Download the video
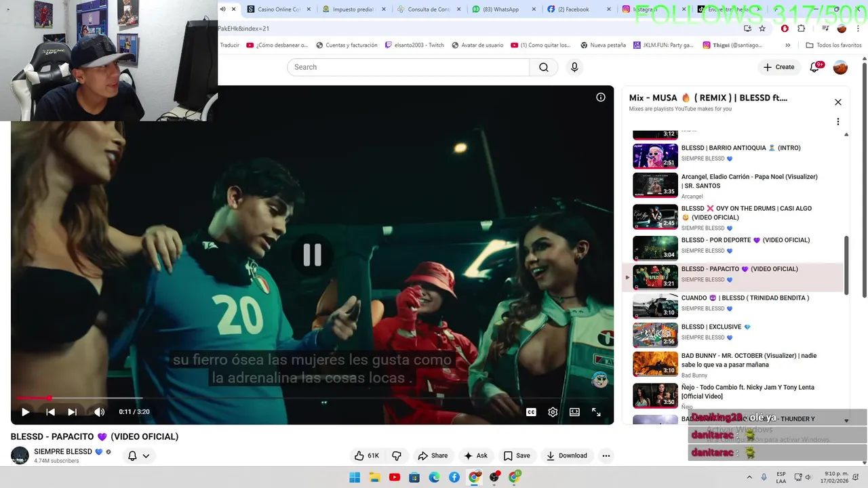The width and height of the screenshot is (868, 488). [567, 455]
